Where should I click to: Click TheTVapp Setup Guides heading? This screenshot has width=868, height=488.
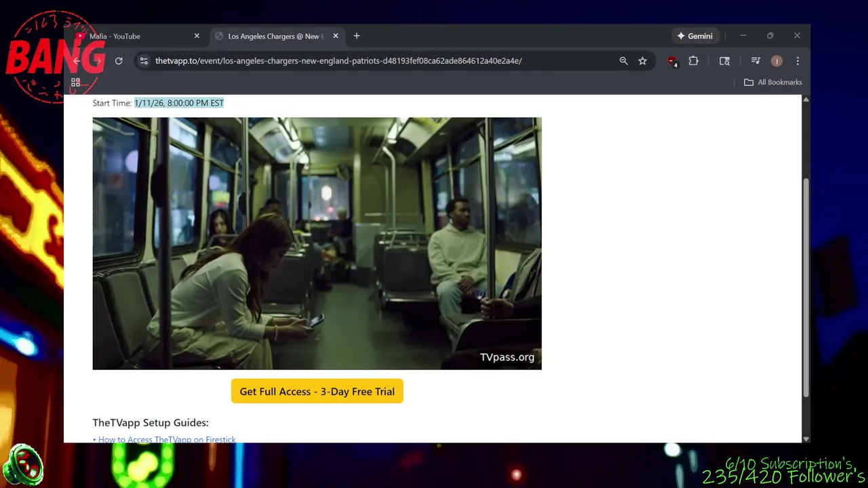151,422
